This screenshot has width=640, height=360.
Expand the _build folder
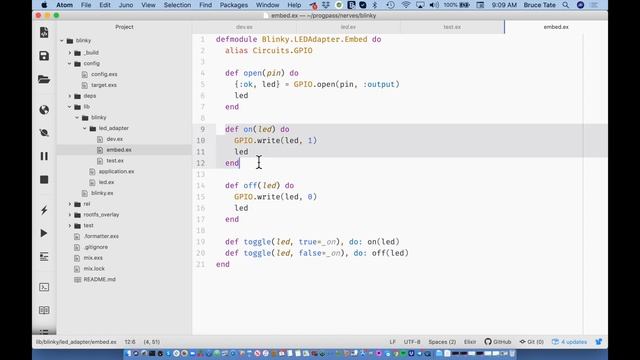(70, 53)
